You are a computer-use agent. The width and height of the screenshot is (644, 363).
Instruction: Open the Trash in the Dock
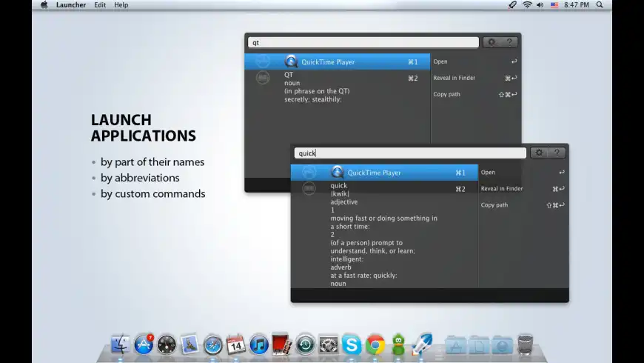[526, 344]
